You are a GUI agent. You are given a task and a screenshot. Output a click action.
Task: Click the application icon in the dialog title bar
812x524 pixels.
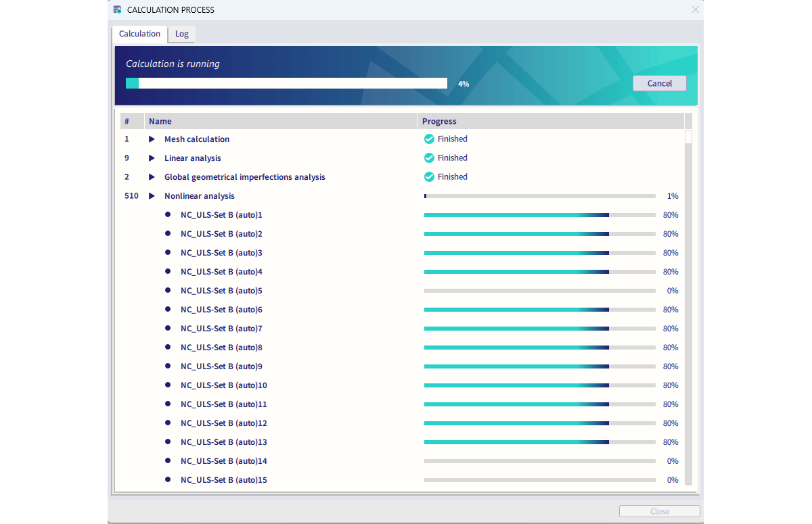click(116, 9)
